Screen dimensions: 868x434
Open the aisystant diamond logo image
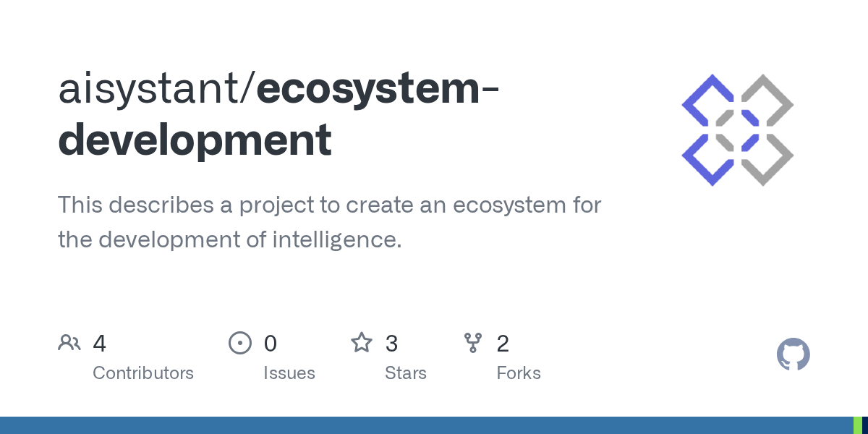pyautogui.click(x=738, y=130)
